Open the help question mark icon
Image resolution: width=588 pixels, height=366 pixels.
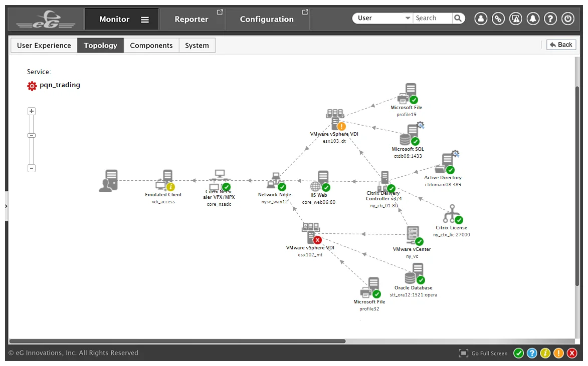click(550, 19)
